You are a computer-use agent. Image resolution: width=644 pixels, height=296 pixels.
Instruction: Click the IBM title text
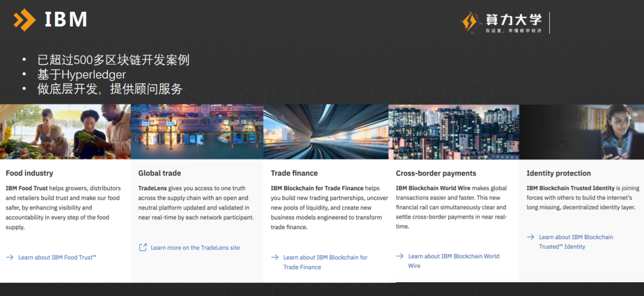66,19
